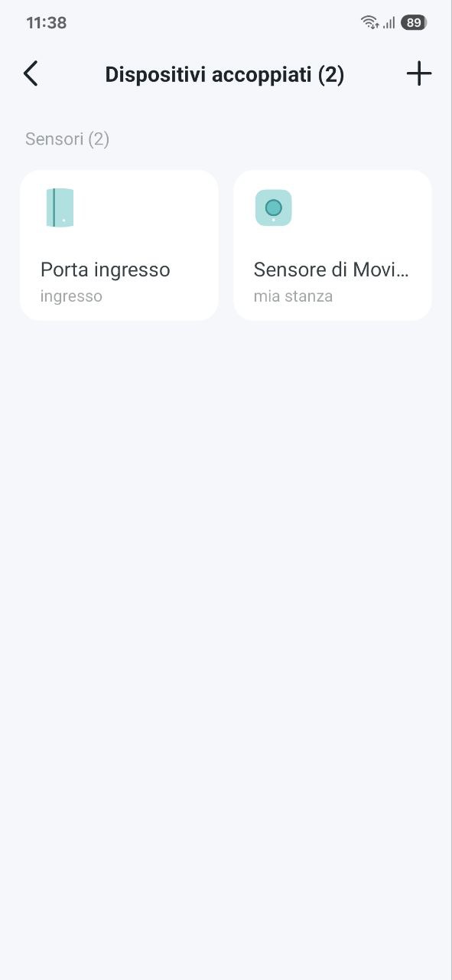The height and width of the screenshot is (980, 452).
Task: Tap the Wi-Fi status icon
Action: (371, 22)
